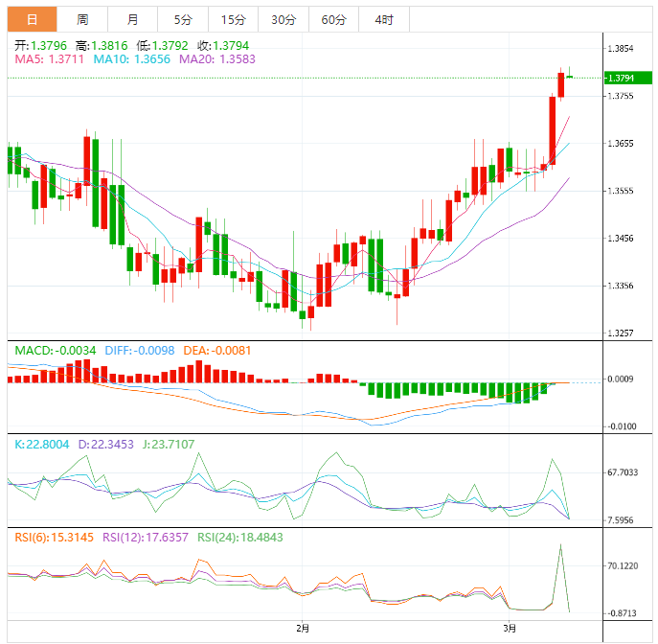Select the RSI(24) indicator label
Viewport: 658px width, 644px height.
click(x=240, y=538)
